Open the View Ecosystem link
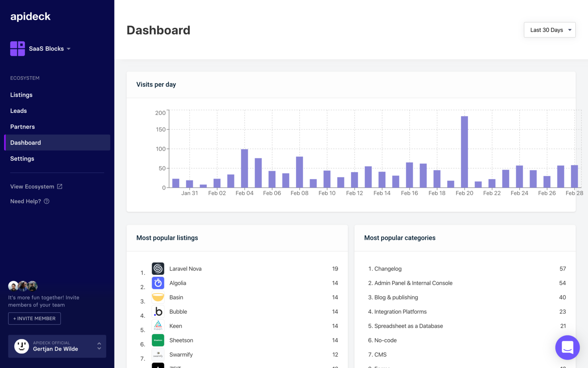The width and height of the screenshot is (588, 368). click(x=32, y=186)
